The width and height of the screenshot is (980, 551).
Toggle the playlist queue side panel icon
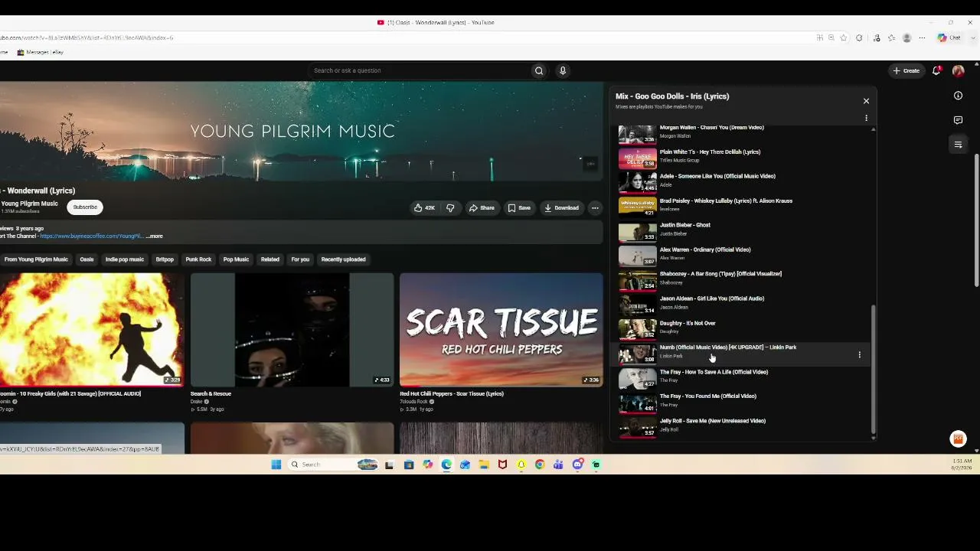click(x=958, y=145)
